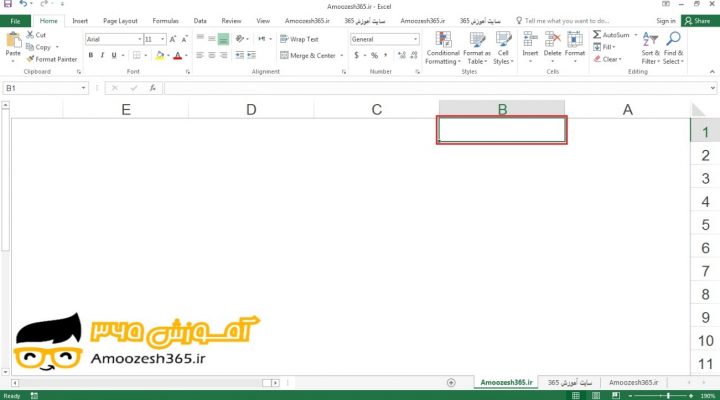720x400 pixels.
Task: Switch to the Review tab
Action: click(231, 21)
